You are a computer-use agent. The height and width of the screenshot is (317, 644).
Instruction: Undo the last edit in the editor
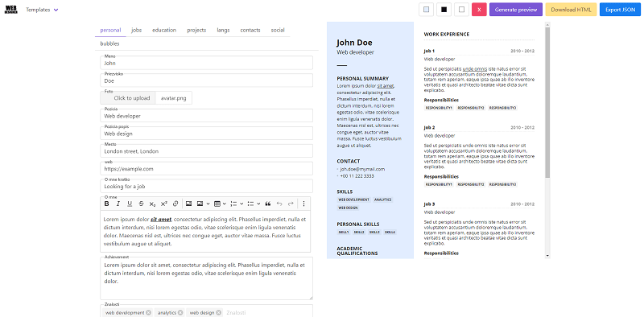[279, 204]
